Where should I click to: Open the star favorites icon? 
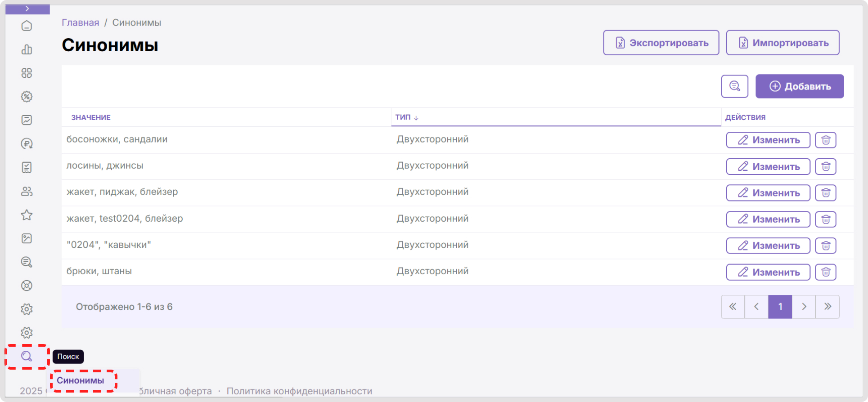coord(27,215)
